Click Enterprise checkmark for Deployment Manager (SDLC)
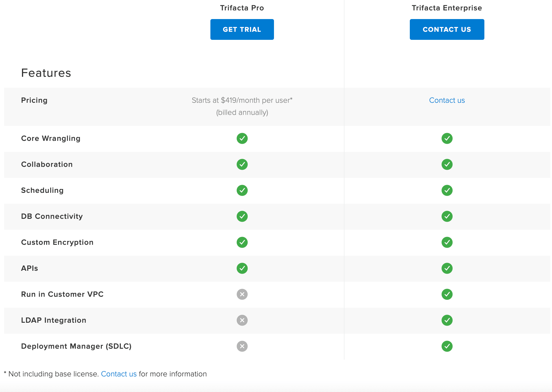 pos(447,346)
